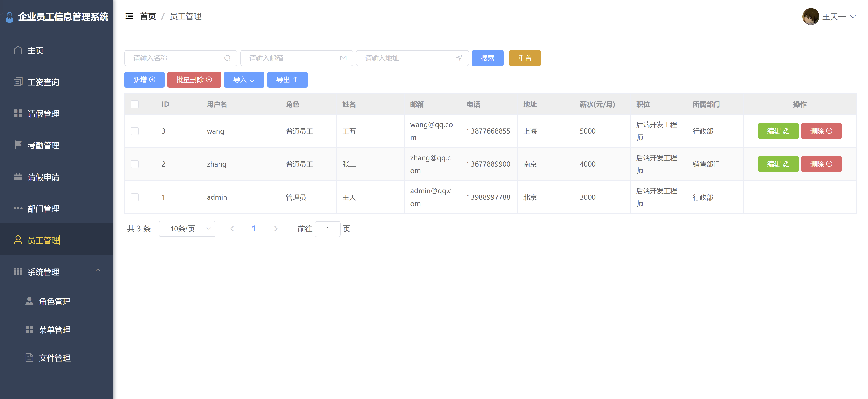Focus the 请输入名称 input field
The height and width of the screenshot is (399, 868).
[181, 58]
